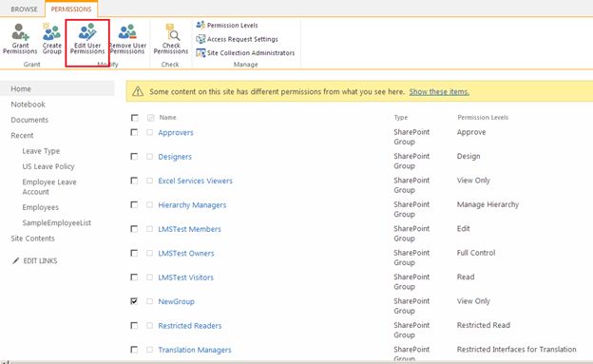
Task: Switch to the BROWSE tab
Action: tap(24, 10)
